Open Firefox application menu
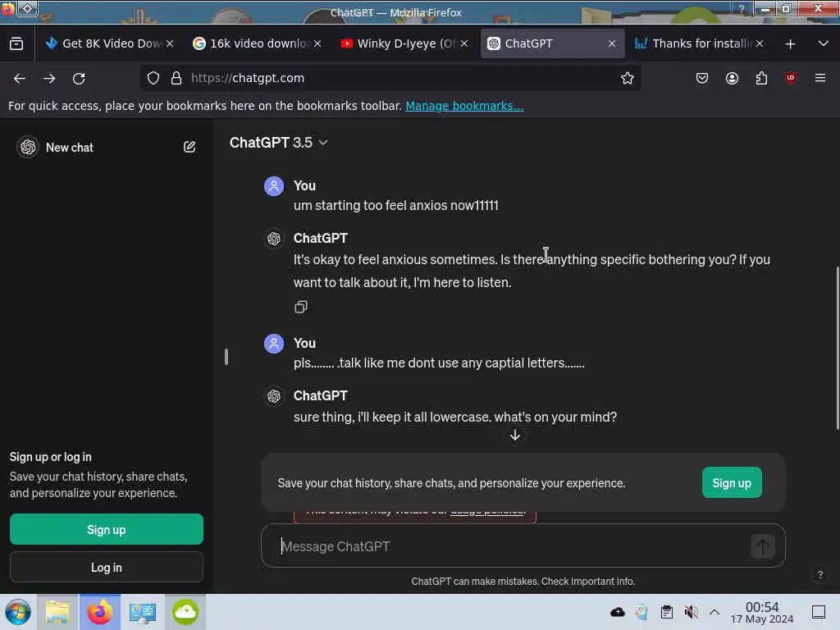The image size is (840, 630). (820, 78)
